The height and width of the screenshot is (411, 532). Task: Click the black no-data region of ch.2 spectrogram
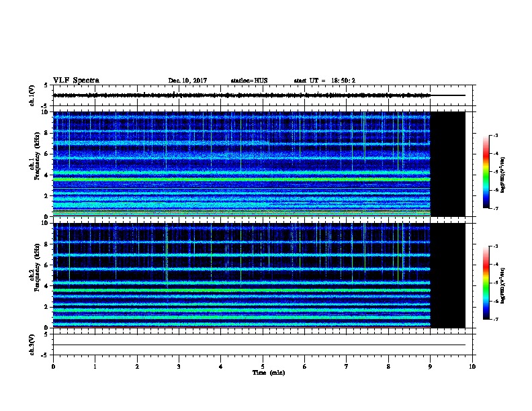click(448, 275)
